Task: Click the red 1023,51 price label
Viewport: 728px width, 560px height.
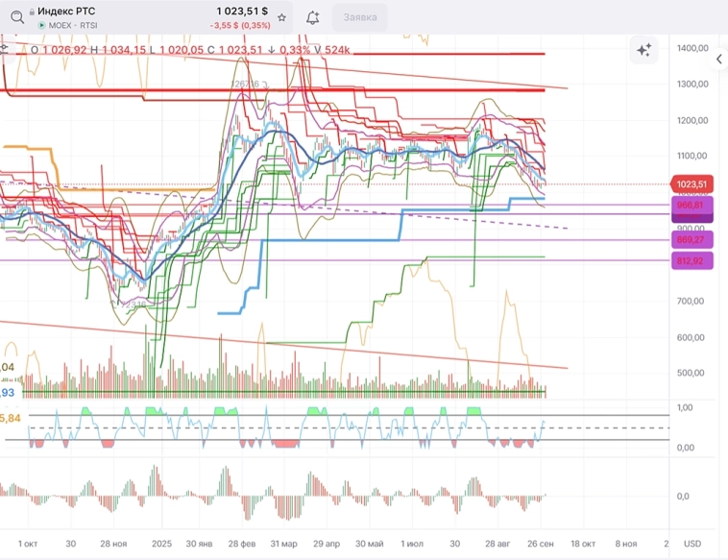Action: 693,184
